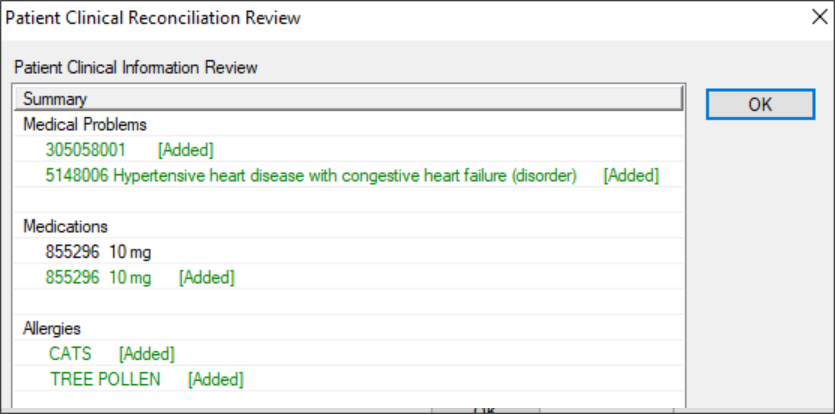Click the OK button

(759, 104)
